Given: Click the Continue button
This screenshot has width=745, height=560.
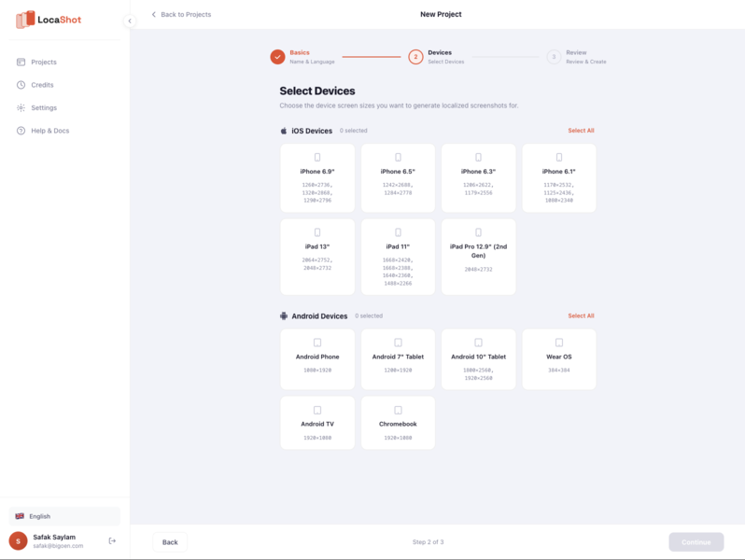Looking at the screenshot, I should point(696,542).
